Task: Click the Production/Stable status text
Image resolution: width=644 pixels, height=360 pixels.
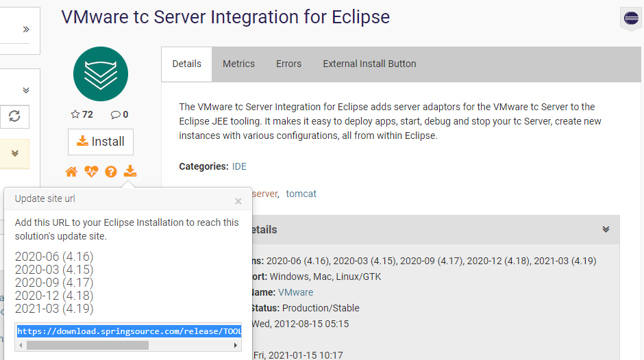Action: (x=321, y=308)
